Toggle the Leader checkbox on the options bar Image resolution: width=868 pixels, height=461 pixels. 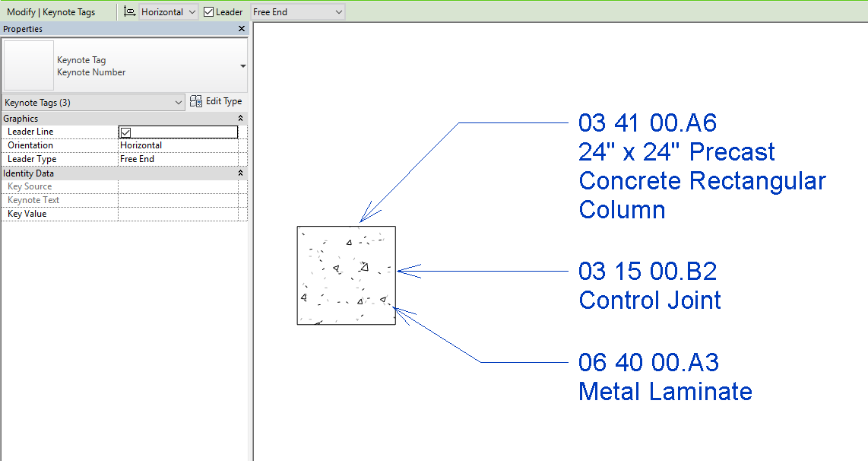pos(207,11)
